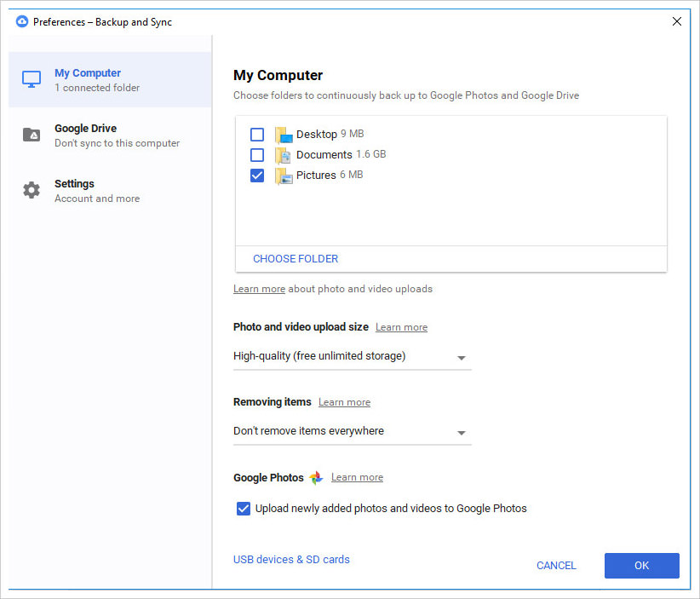This screenshot has height=599, width=700.
Task: Check the Documents folder checkbox
Action: click(x=257, y=155)
